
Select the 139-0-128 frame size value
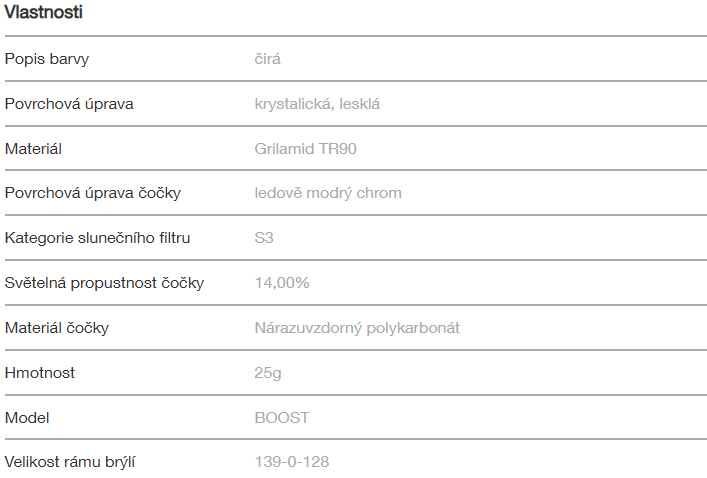point(292,462)
